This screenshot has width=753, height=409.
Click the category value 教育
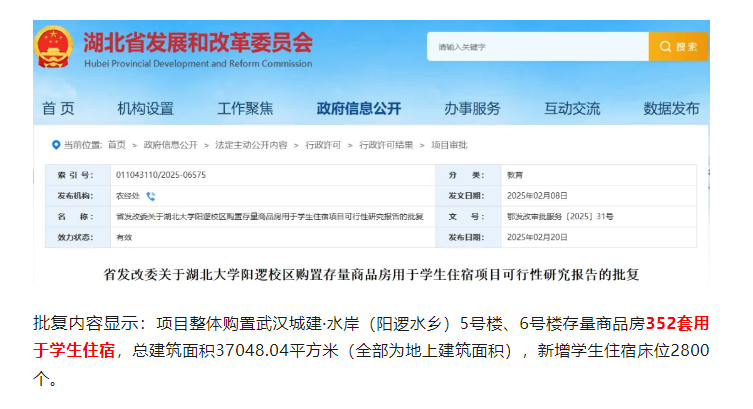coord(515,175)
